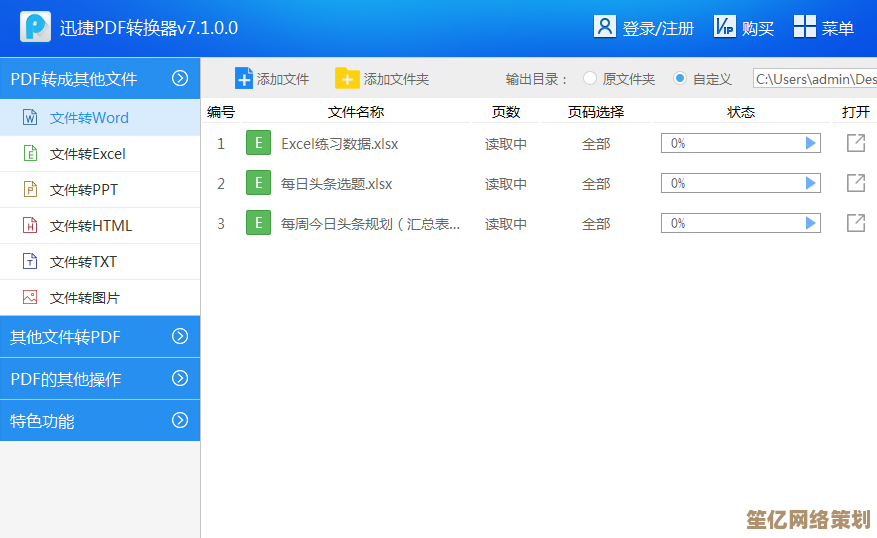
Task: Start converting 每日头条选题.xlsx with play arrow
Action: 810,183
